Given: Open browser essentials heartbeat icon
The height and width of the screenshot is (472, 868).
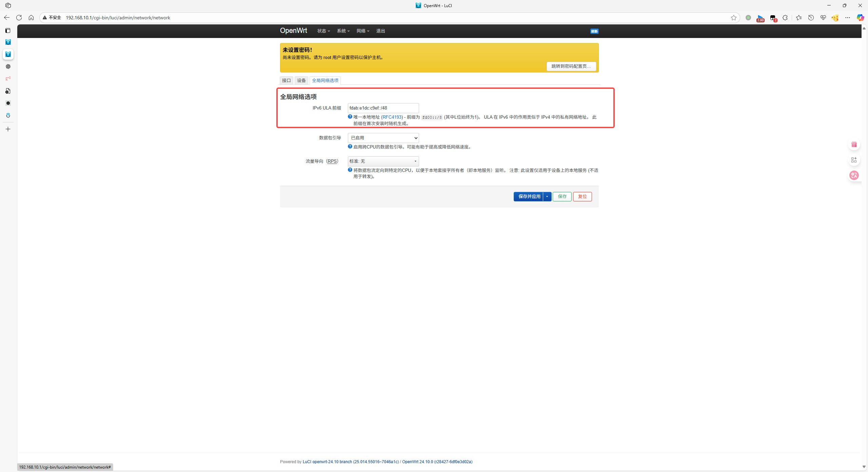Looking at the screenshot, I should (x=823, y=18).
